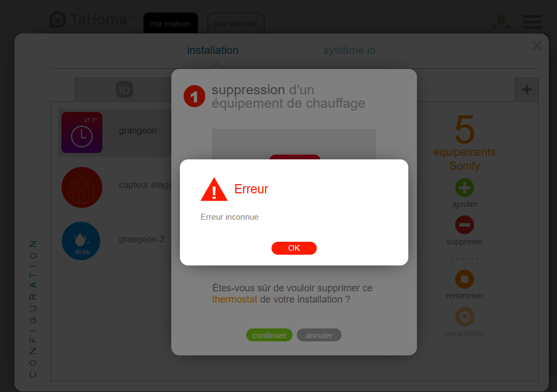The width and height of the screenshot is (557, 392).
Task: Open the ma maison tab
Action: (171, 24)
